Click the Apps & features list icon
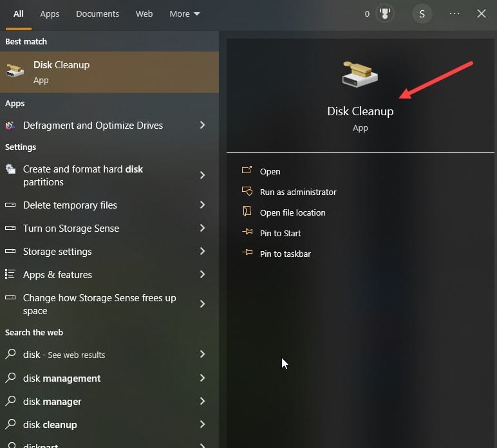 point(10,274)
